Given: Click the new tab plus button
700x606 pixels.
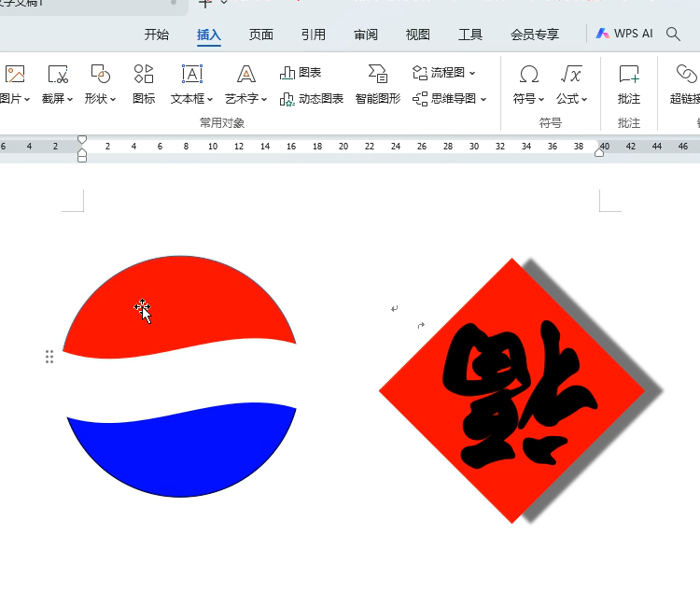Looking at the screenshot, I should pyautogui.click(x=205, y=4).
